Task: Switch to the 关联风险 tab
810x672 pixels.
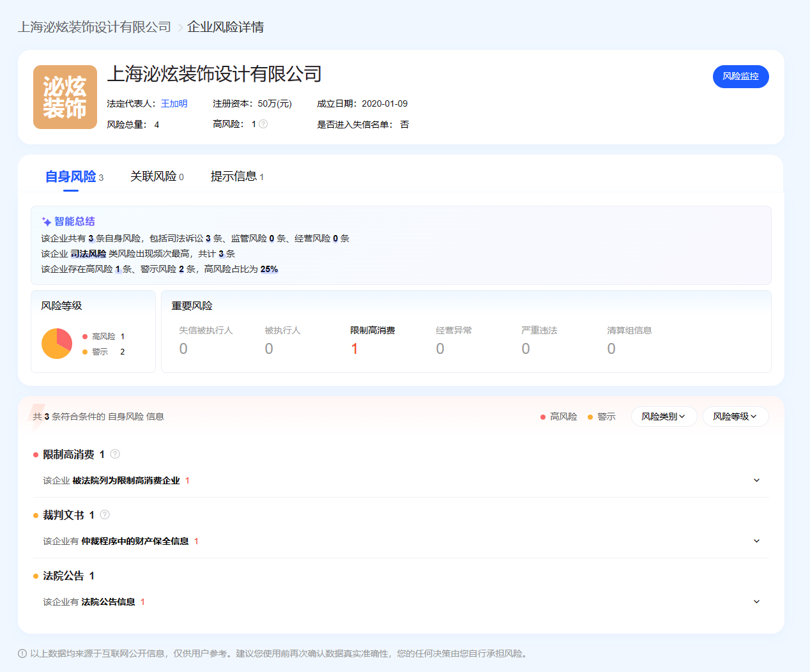Action: [157, 176]
